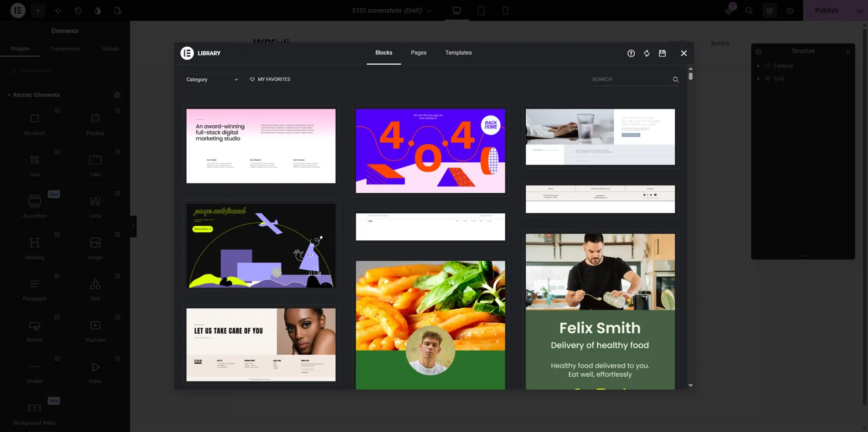This screenshot has height=432, width=868.
Task: Close the Structure panel
Action: tap(848, 52)
